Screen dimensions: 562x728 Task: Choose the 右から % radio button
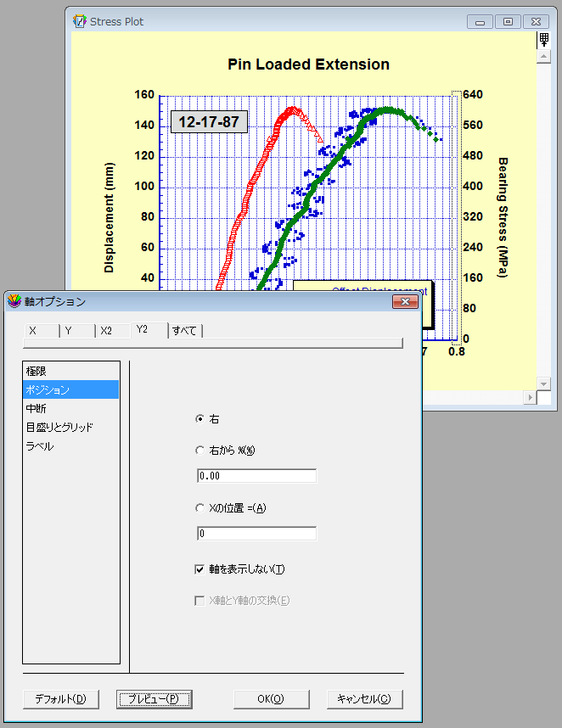(x=200, y=451)
